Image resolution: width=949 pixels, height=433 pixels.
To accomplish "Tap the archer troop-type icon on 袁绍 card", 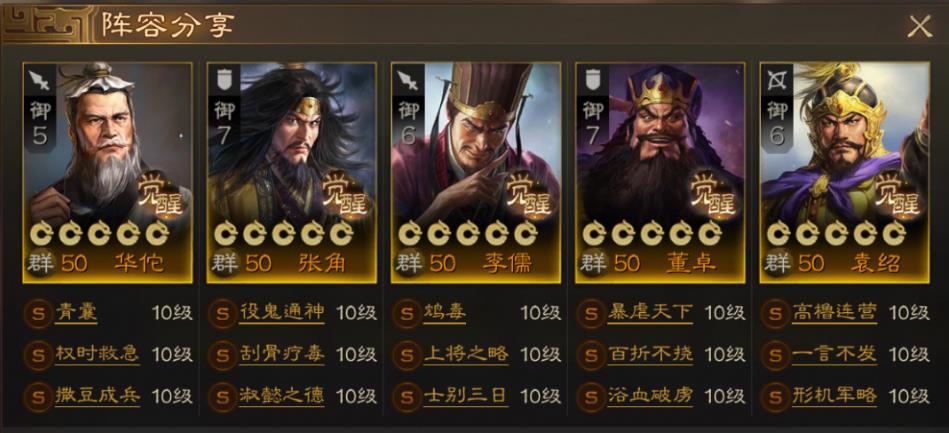I will click(x=777, y=79).
